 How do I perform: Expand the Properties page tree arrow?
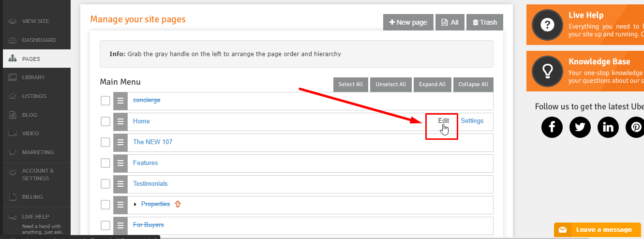tap(135, 205)
